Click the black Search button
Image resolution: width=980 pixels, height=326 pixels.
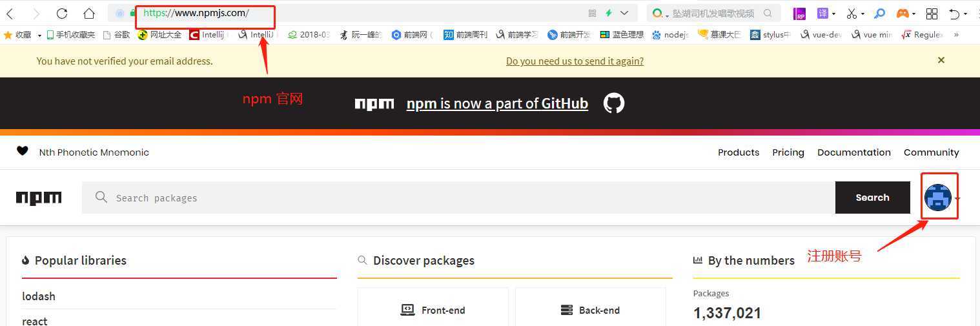coord(872,198)
